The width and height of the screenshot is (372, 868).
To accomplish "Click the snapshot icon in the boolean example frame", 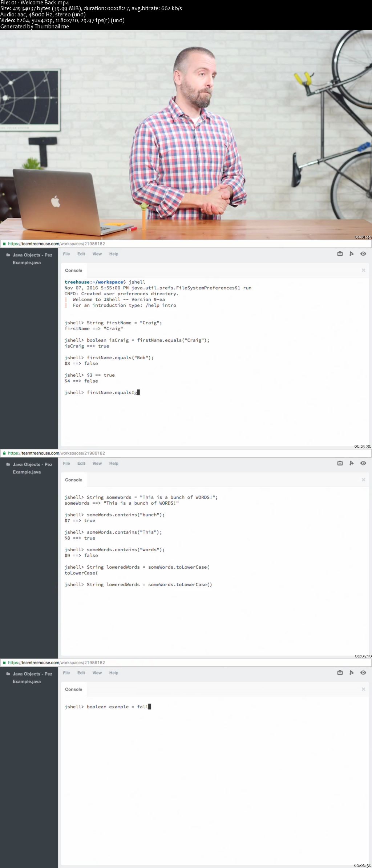I will pyautogui.click(x=340, y=673).
